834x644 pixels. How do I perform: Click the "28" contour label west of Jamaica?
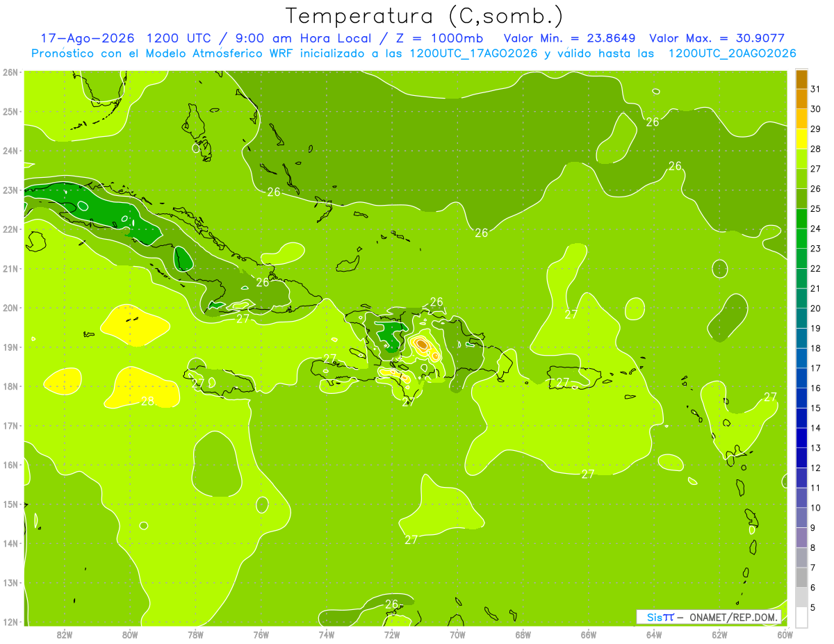coord(147,401)
